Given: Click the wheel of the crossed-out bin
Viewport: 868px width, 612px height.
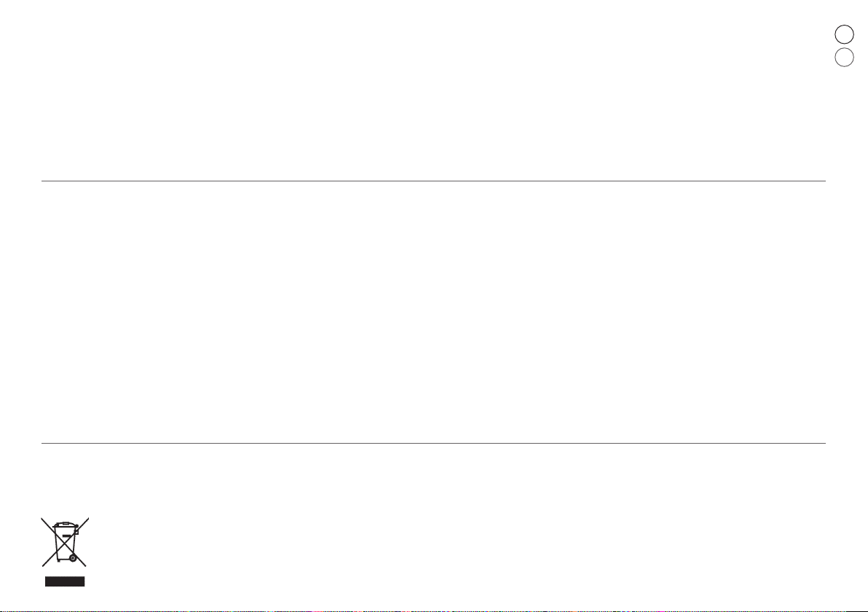Looking at the screenshot, I should tap(73, 558).
